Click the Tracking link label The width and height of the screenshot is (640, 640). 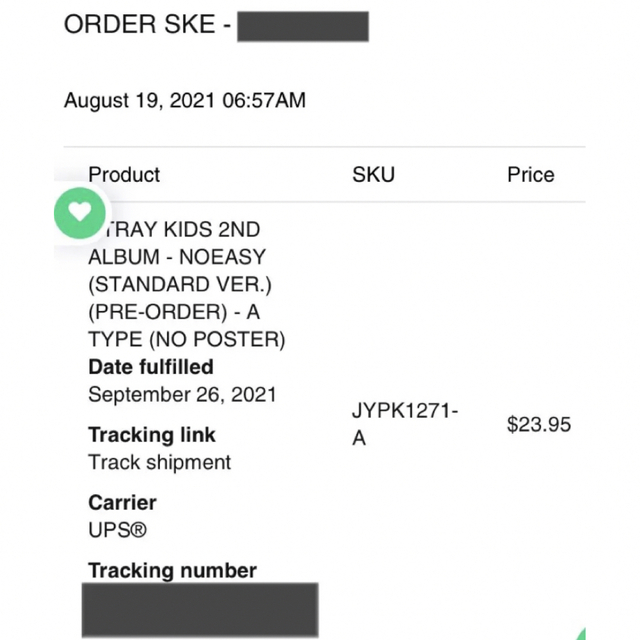[x=152, y=435]
